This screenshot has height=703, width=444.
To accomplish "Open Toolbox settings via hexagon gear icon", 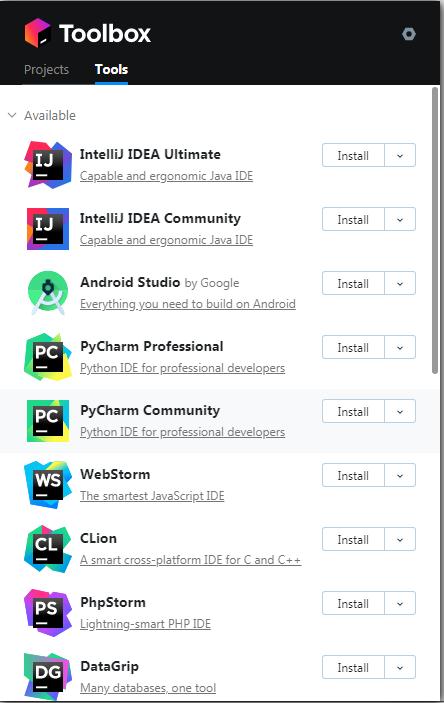I will click(x=409, y=34).
